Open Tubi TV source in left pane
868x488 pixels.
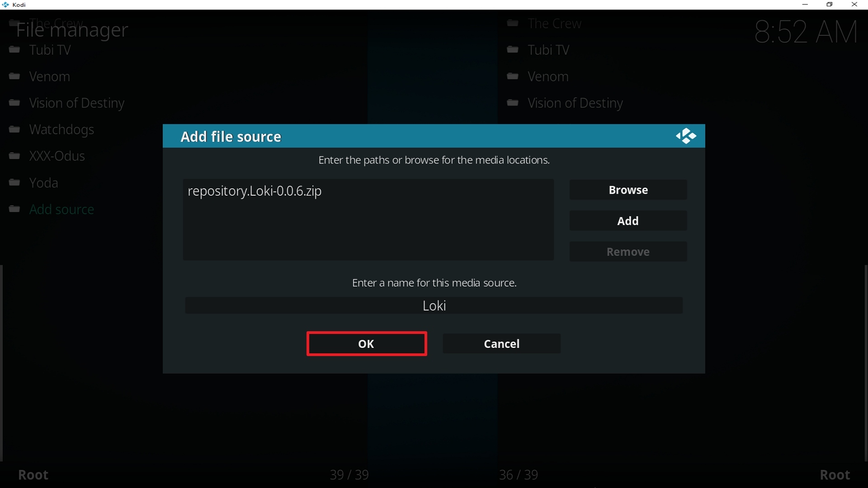click(x=50, y=50)
